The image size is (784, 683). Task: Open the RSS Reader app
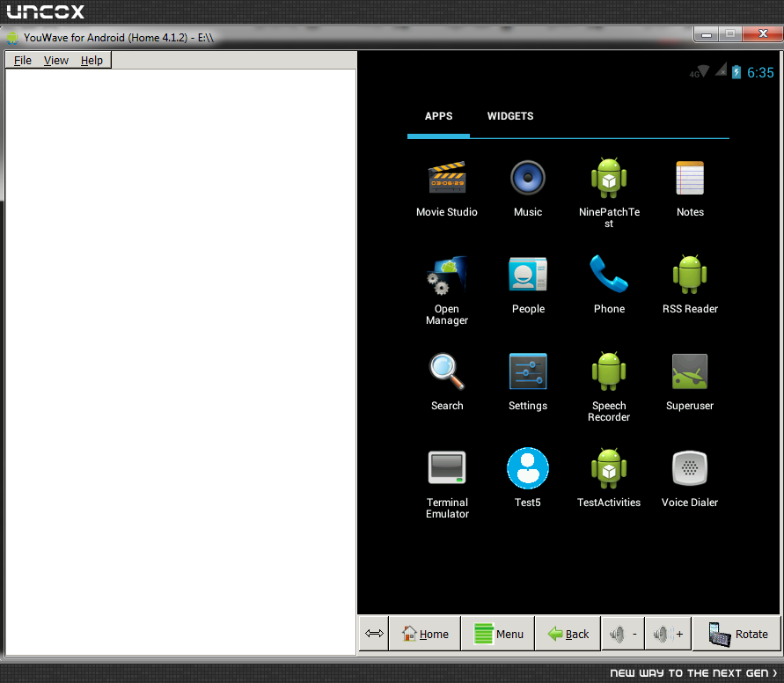tap(690, 285)
